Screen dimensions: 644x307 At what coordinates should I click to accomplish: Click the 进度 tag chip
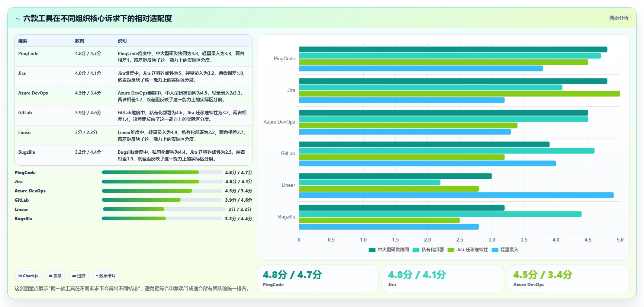pos(78,276)
